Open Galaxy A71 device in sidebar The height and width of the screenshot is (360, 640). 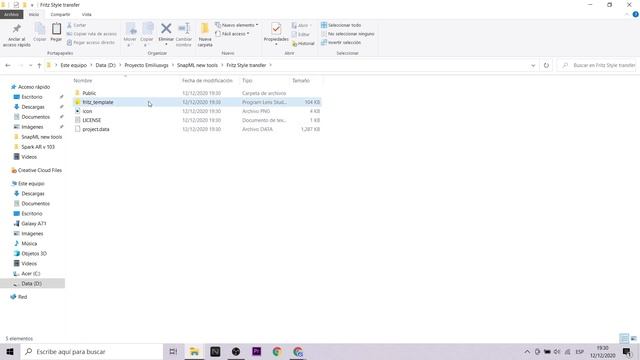33,224
